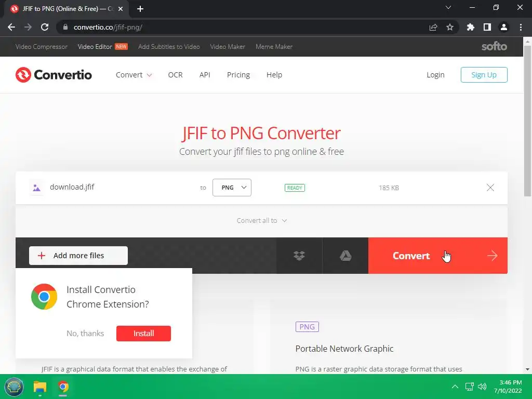Image resolution: width=532 pixels, height=399 pixels.
Task: Close the JFIF to PNG tab
Action: click(121, 9)
